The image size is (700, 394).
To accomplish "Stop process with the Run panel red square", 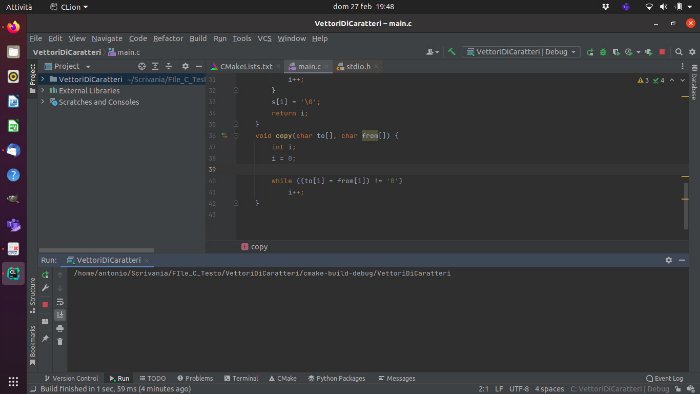I will click(45, 305).
